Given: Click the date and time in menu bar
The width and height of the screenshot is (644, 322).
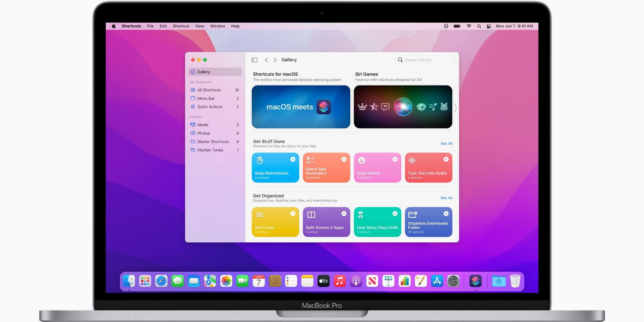Looking at the screenshot, I should tap(514, 26).
